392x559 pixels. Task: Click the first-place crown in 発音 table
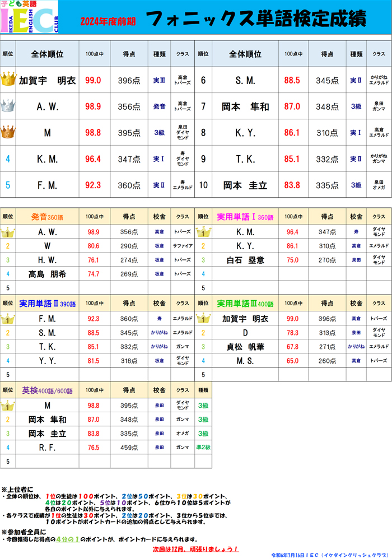click(8, 232)
